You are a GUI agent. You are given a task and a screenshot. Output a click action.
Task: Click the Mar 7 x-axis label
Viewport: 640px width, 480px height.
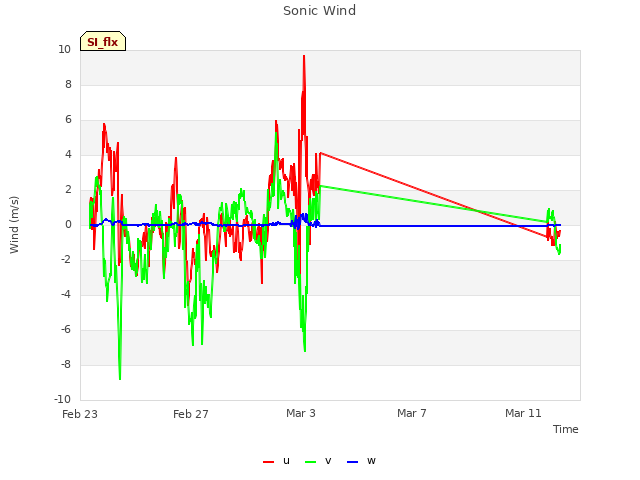[x=412, y=413]
